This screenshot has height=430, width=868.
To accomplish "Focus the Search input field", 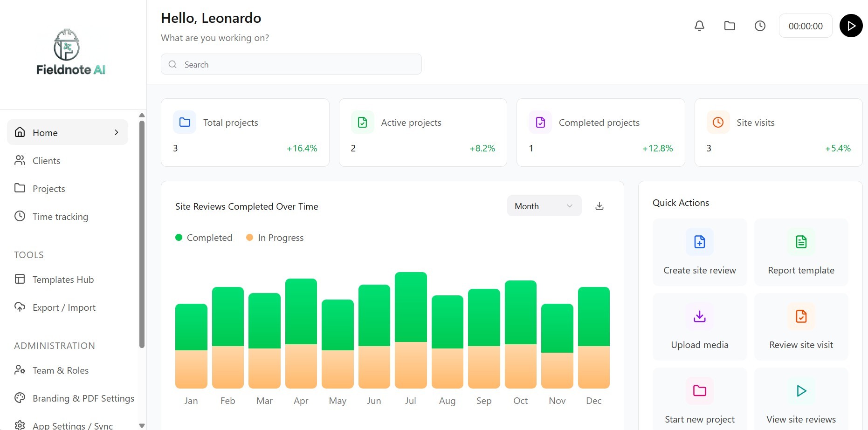I will tap(291, 64).
